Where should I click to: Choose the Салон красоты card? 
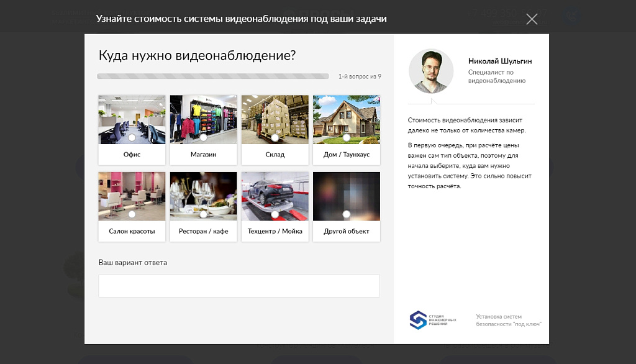point(131,230)
